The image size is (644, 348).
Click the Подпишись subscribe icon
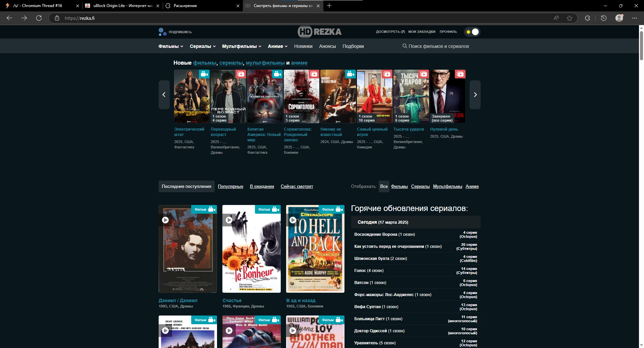(163, 32)
